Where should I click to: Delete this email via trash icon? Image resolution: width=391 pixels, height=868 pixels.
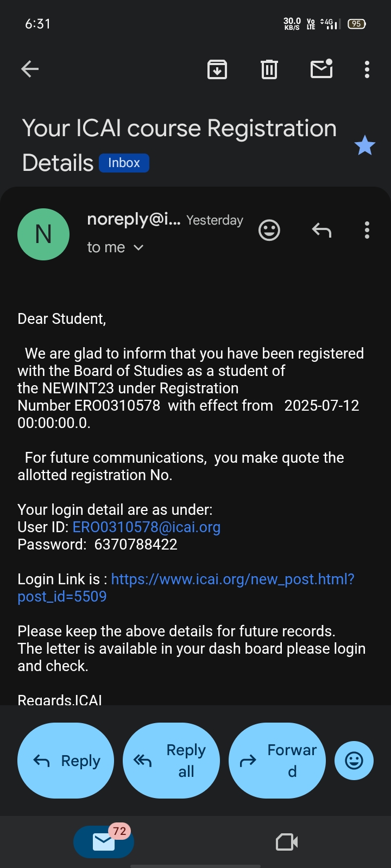pyautogui.click(x=269, y=69)
